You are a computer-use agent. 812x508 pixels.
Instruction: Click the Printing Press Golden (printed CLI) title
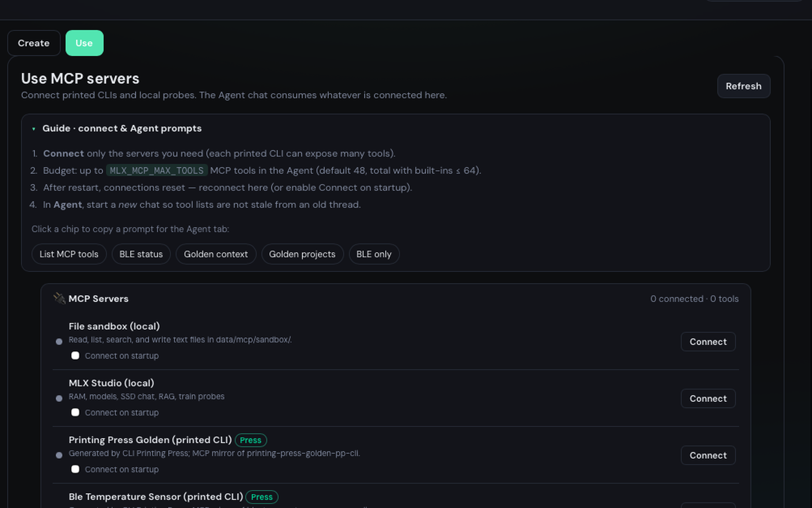coord(150,440)
